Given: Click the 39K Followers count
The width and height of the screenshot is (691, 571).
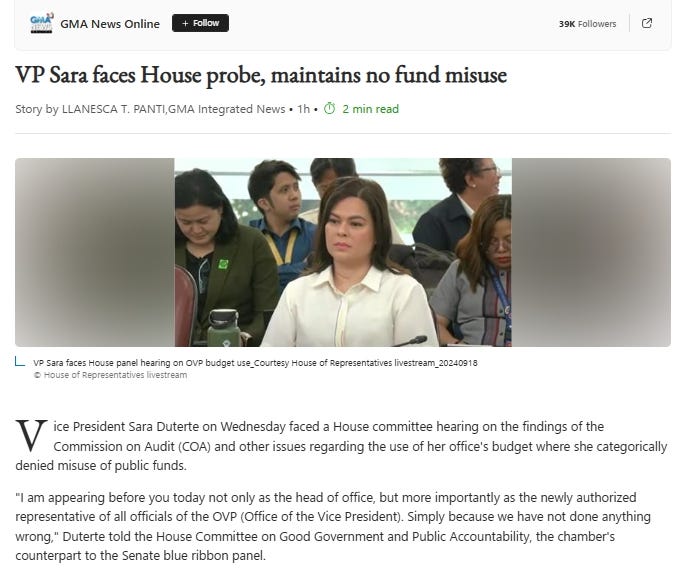Looking at the screenshot, I should [587, 24].
